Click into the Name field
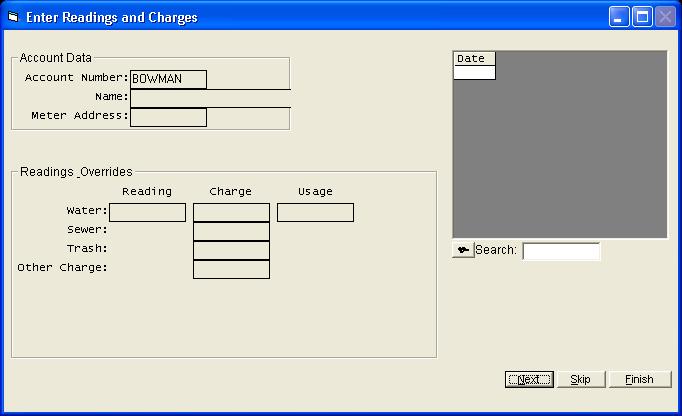Image resolution: width=682 pixels, height=416 pixels. click(210, 98)
